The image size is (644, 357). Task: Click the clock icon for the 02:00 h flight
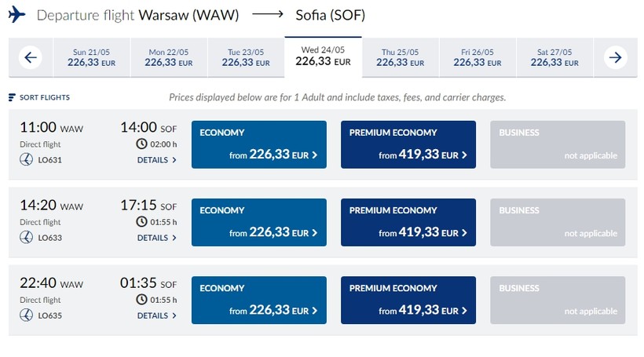pyautogui.click(x=141, y=144)
